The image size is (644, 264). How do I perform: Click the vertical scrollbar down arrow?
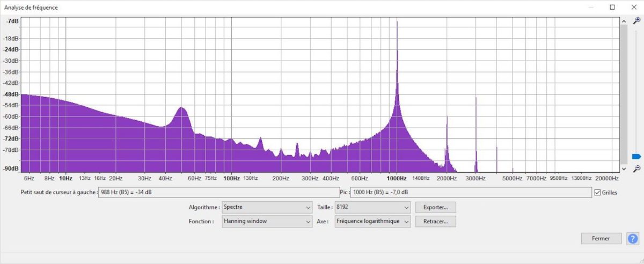tap(624, 168)
